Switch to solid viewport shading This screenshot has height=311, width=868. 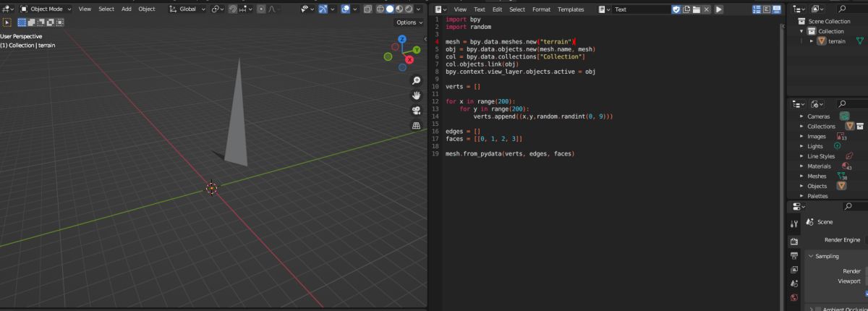(x=390, y=9)
